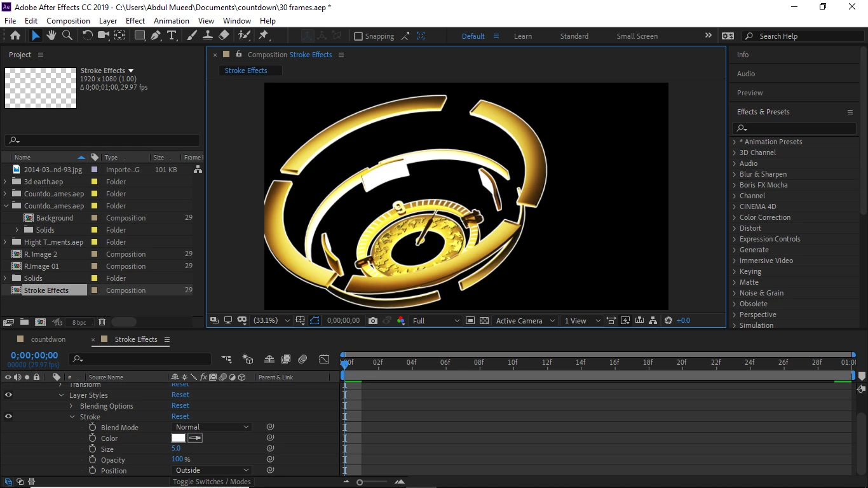Select the Rotation tool
The image size is (868, 488).
88,36
